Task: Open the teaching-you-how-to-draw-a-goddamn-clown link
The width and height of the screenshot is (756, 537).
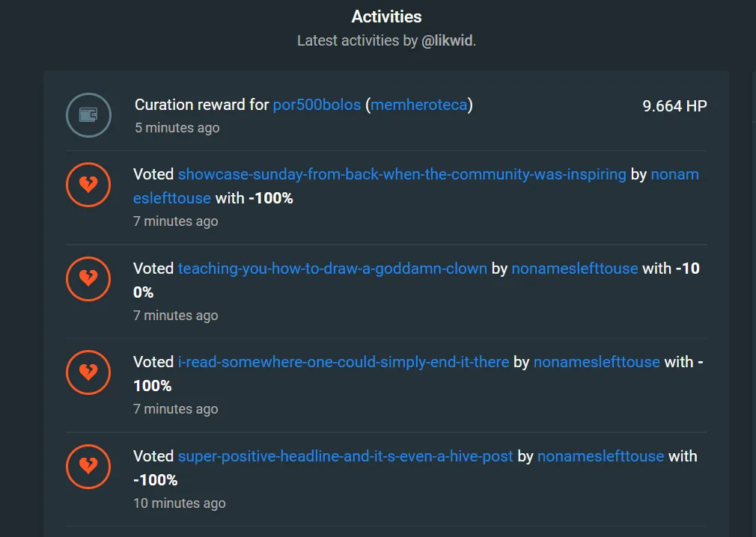Action: [332, 268]
